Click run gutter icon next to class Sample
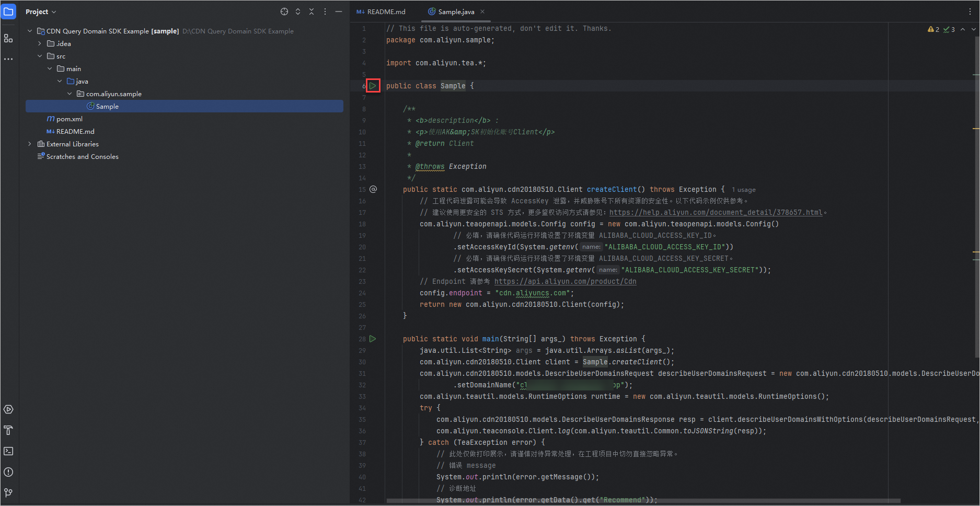The height and width of the screenshot is (506, 980). pos(373,86)
